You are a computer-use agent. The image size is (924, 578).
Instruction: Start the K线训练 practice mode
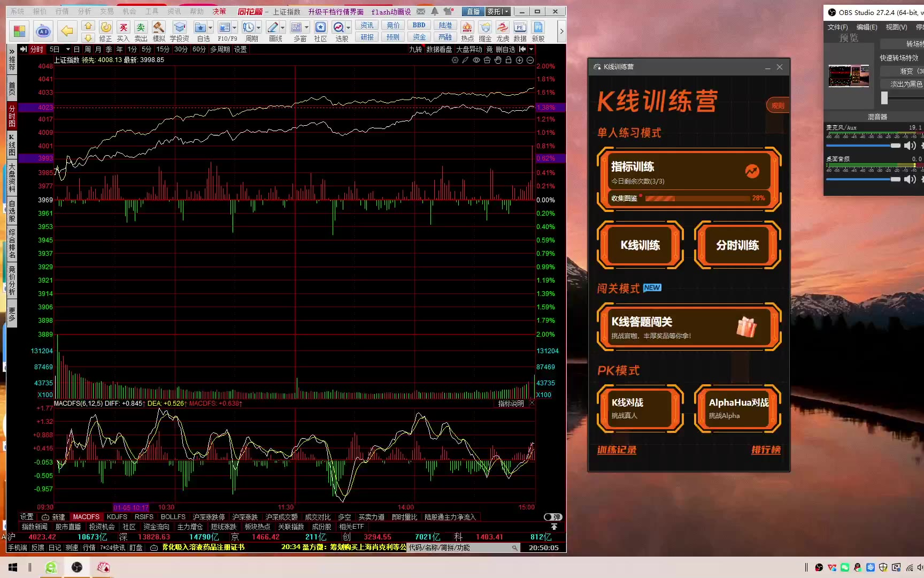pyautogui.click(x=640, y=245)
